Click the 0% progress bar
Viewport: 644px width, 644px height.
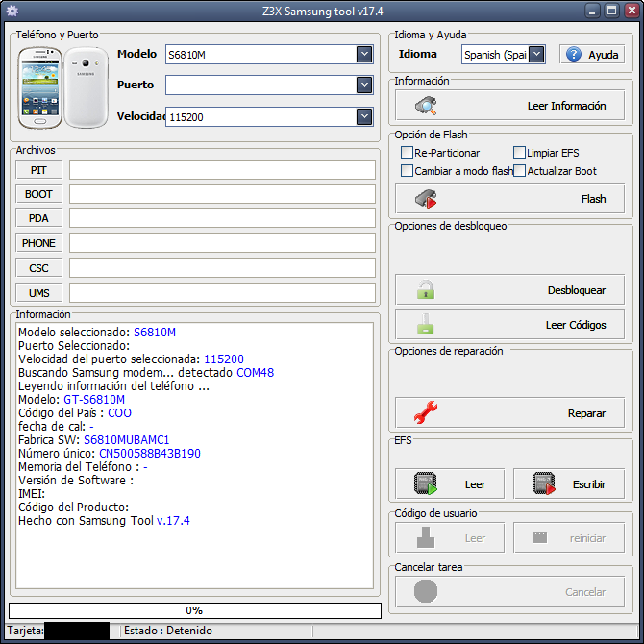pos(194,610)
